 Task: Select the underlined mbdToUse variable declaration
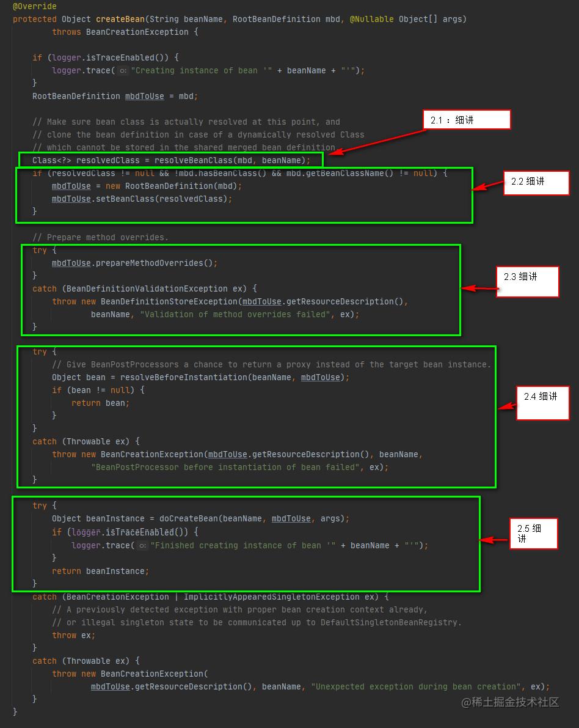pyautogui.click(x=144, y=96)
